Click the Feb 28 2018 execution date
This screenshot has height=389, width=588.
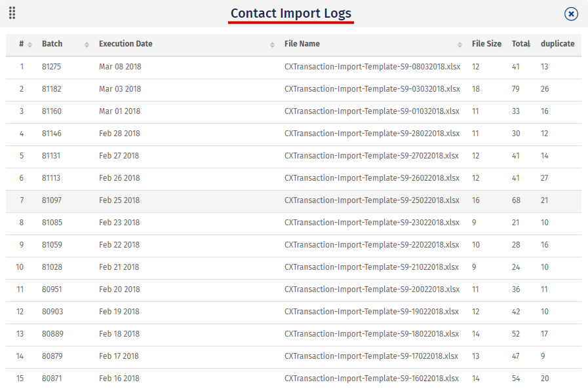(x=119, y=134)
